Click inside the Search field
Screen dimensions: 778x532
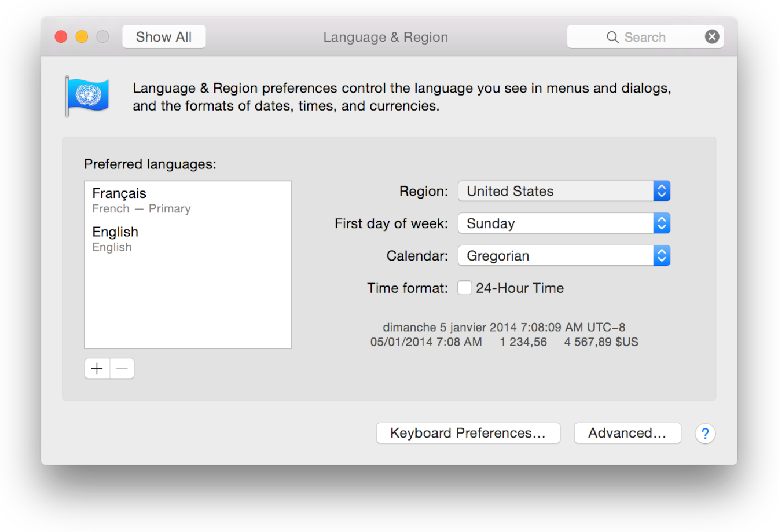[x=648, y=36]
